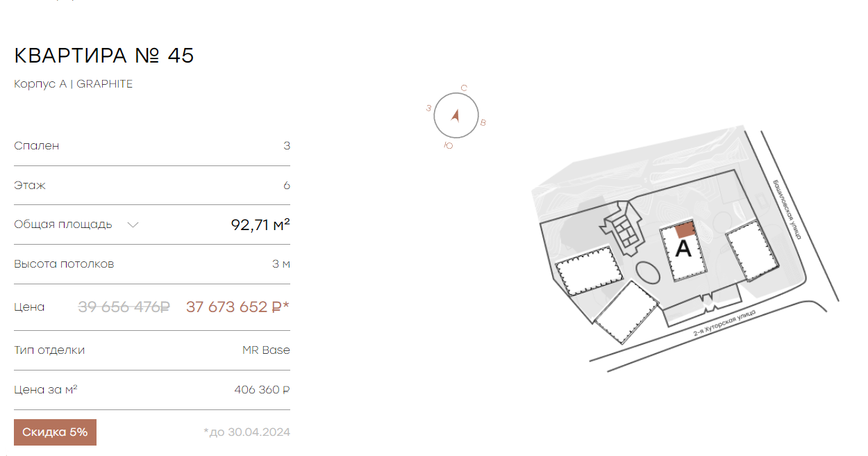Click the 92,71 м² area value
Viewport: 868px width, 456px height.
point(260,225)
